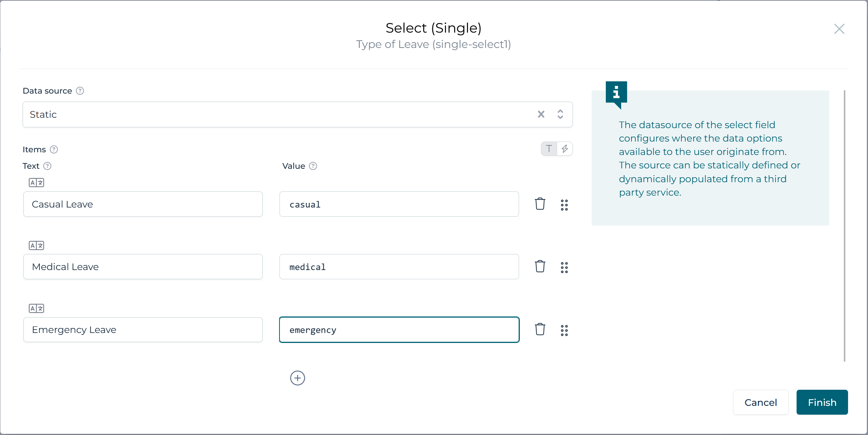Grab drag handle of medical row
Image resolution: width=868 pixels, height=435 pixels.
(x=564, y=267)
